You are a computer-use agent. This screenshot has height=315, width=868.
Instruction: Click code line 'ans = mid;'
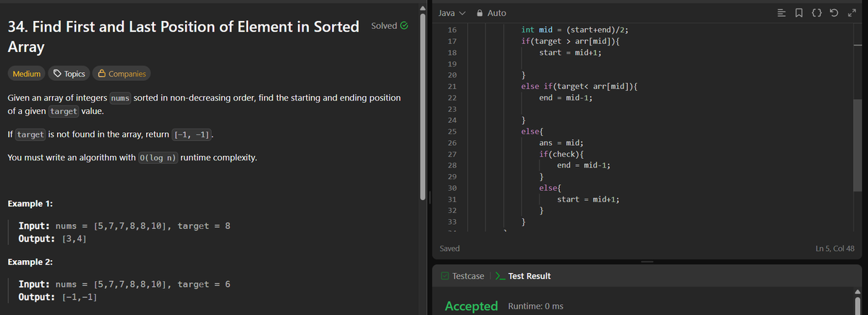point(561,143)
